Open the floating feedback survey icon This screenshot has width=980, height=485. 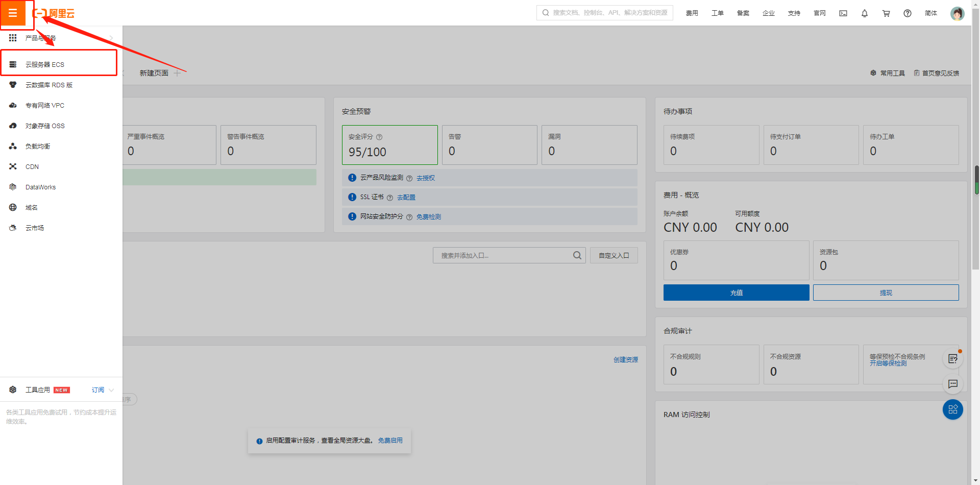click(x=952, y=358)
